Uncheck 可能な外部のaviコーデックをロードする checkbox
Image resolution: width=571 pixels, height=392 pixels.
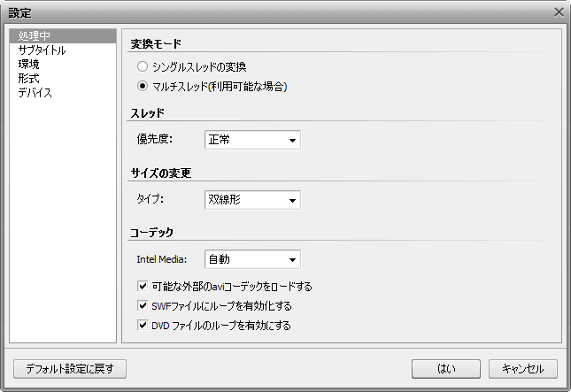143,286
